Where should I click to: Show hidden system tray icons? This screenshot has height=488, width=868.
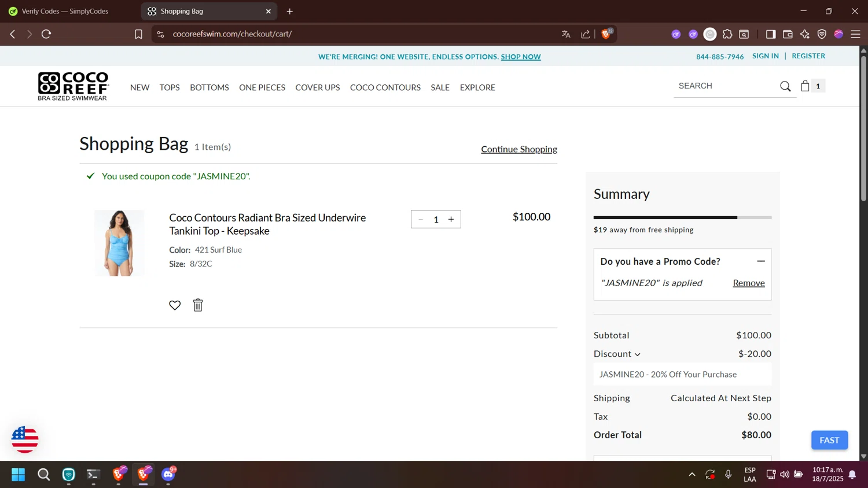pos(692,474)
